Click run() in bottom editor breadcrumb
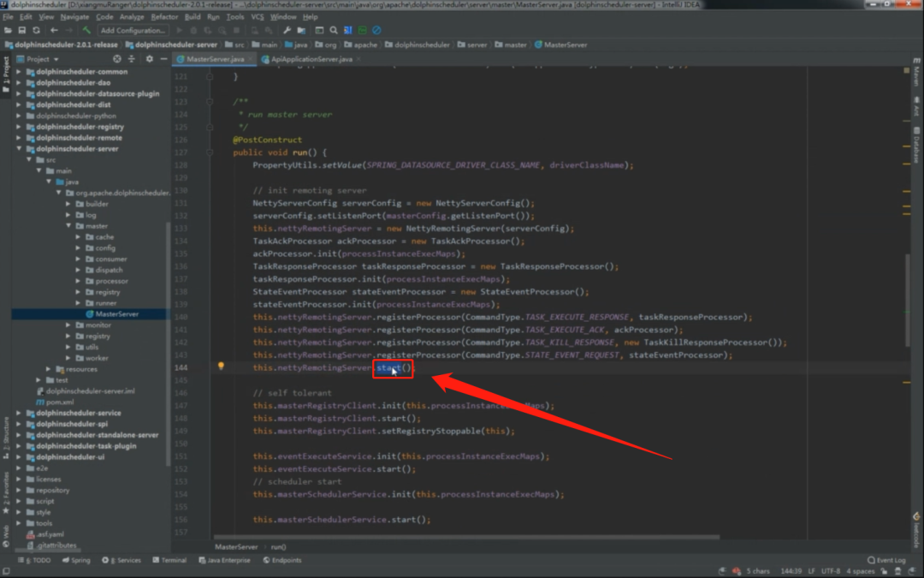Screen dimensions: 924x578 pyautogui.click(x=278, y=546)
